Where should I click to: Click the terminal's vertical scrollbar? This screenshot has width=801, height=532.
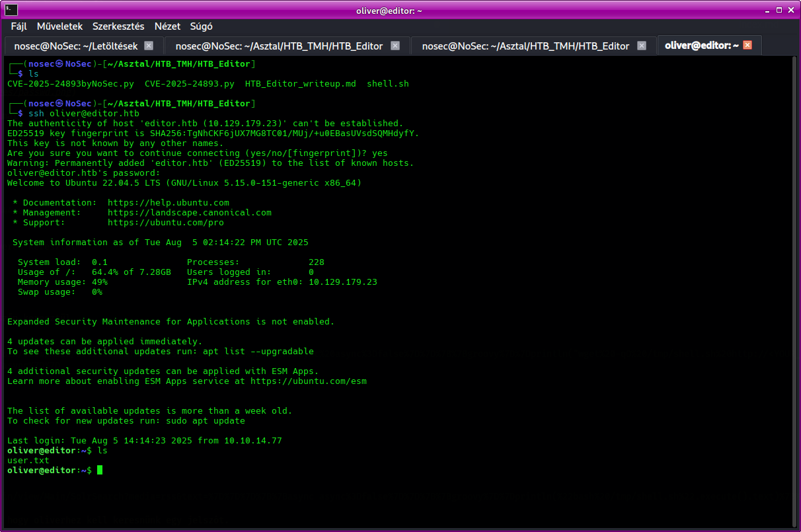coord(795,291)
